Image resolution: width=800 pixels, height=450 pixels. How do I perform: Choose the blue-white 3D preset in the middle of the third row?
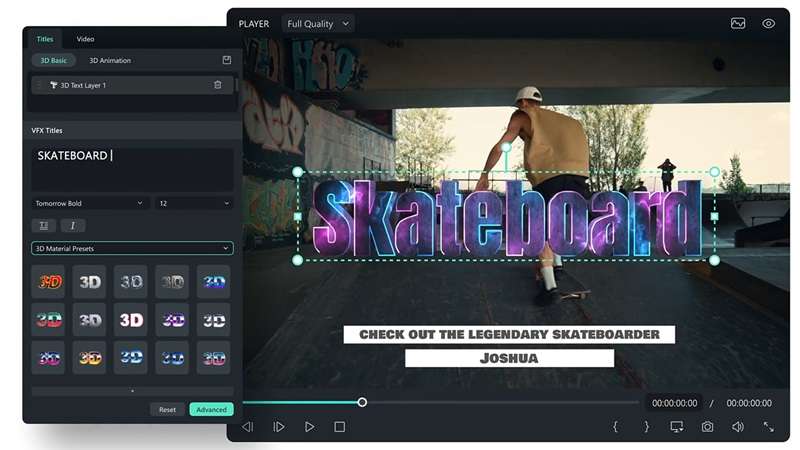[x=131, y=358]
